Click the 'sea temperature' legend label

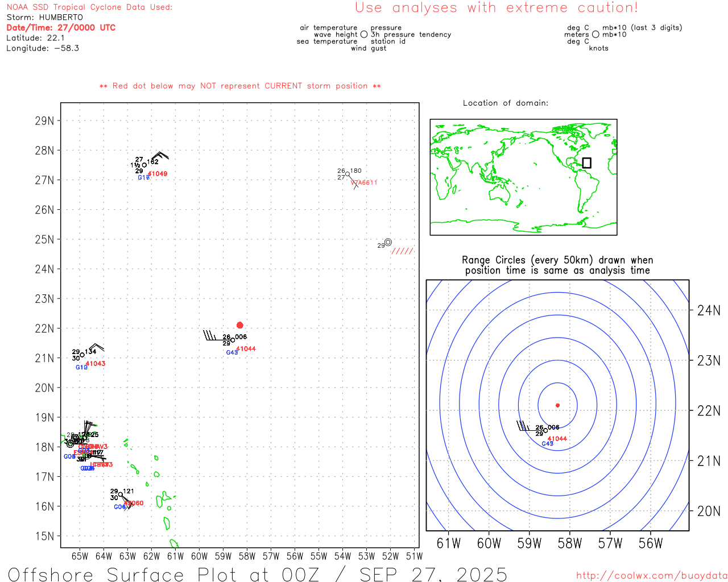click(x=327, y=41)
